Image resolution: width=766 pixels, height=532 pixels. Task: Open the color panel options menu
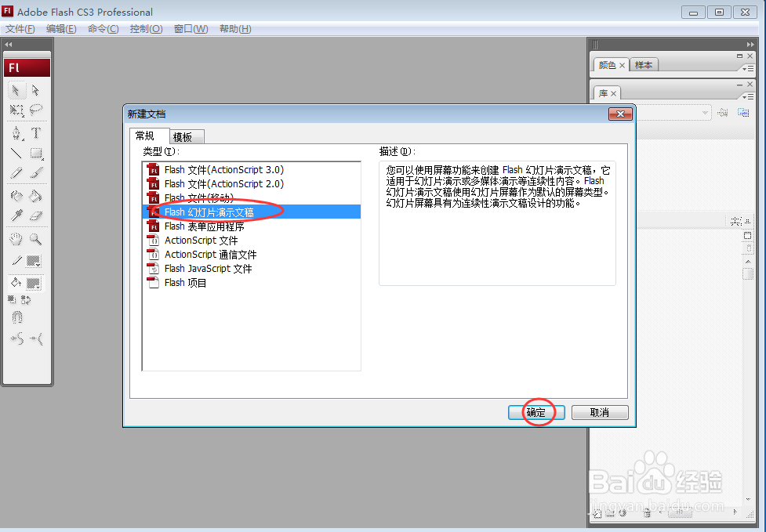pyautogui.click(x=748, y=69)
